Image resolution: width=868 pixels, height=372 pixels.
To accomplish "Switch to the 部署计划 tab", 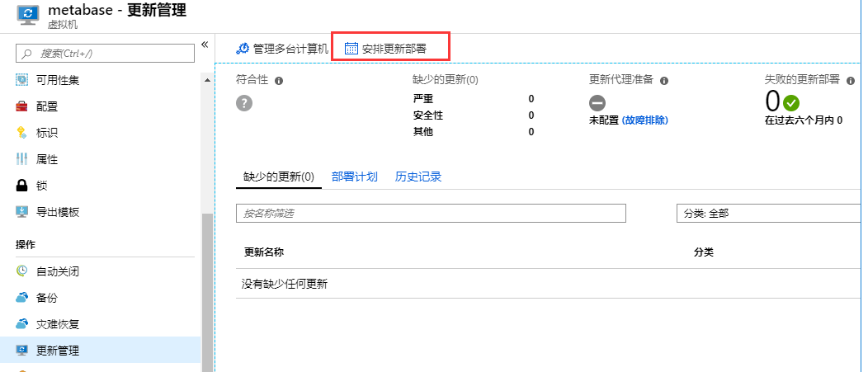I will pos(354,177).
